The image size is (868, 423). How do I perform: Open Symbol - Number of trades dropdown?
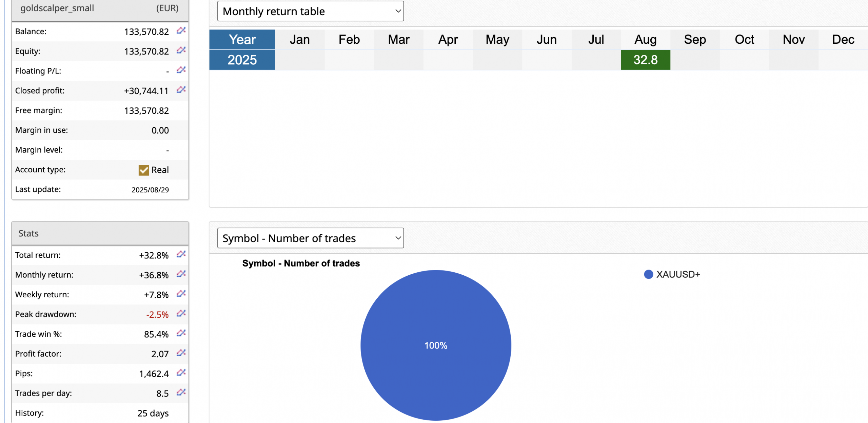310,238
